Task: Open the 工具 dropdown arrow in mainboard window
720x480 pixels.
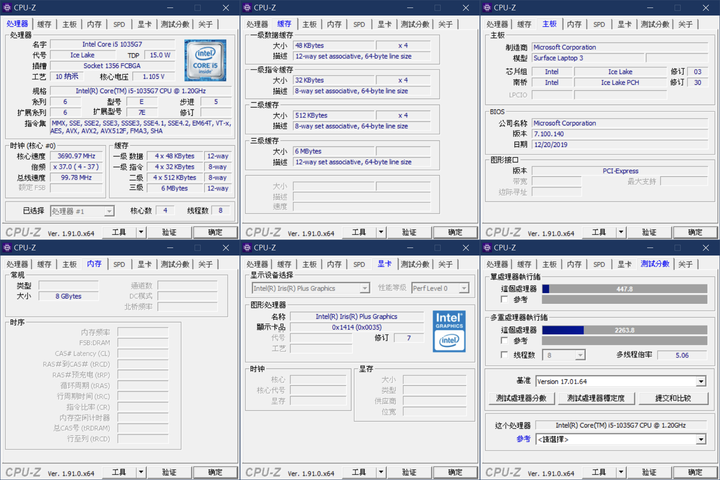Action: pos(621,232)
